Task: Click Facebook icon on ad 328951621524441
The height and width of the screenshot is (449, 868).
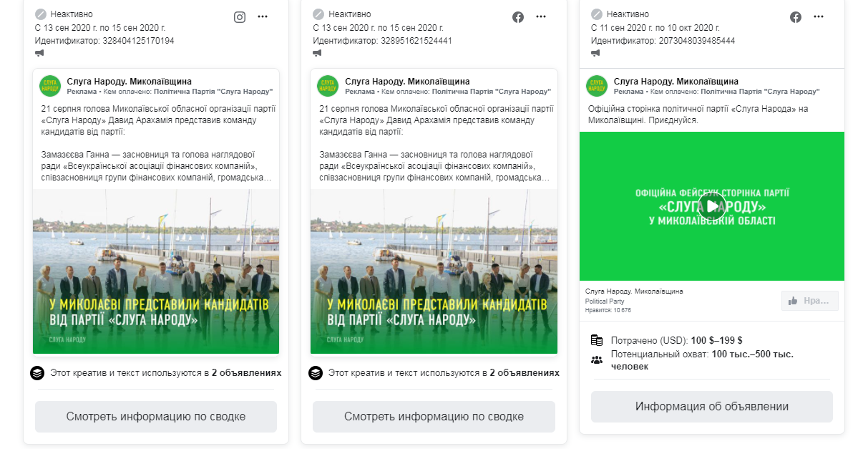Action: pos(518,17)
